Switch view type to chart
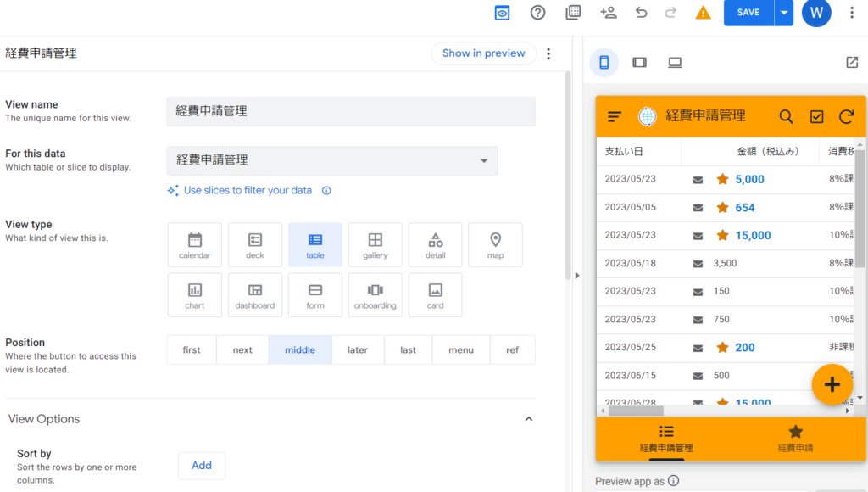 click(x=194, y=294)
